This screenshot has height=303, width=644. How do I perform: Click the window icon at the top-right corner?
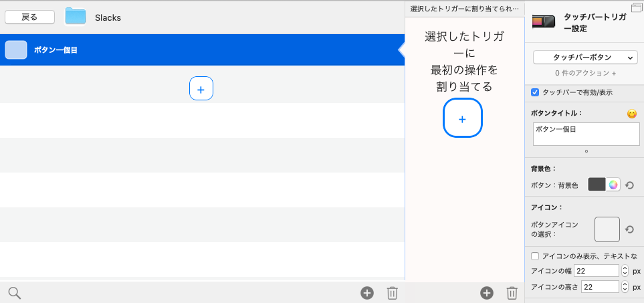click(x=637, y=7)
